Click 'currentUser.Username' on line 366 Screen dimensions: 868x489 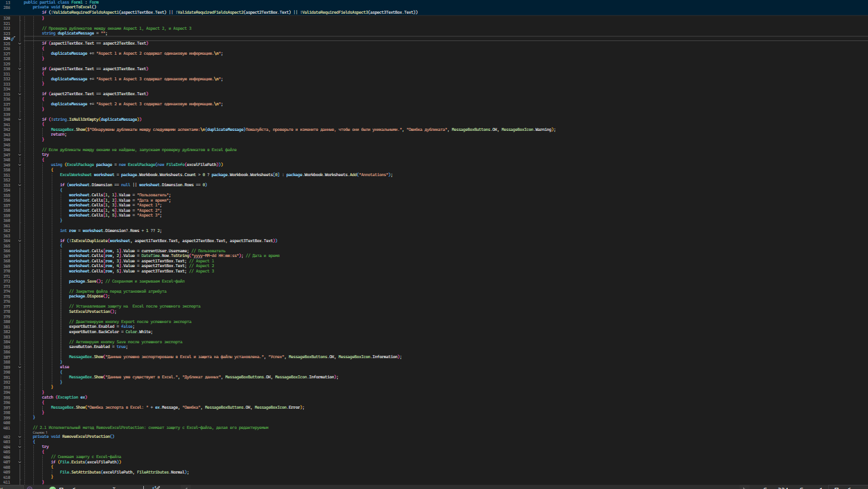(164, 251)
